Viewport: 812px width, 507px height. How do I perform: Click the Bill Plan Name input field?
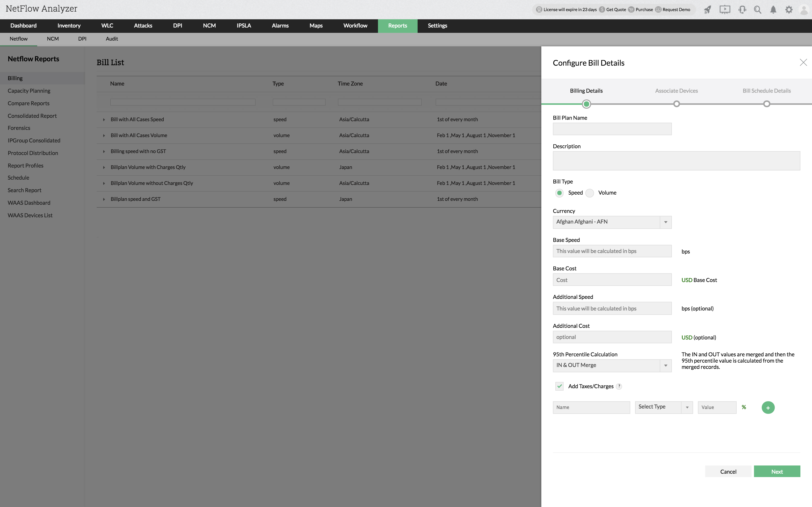click(x=612, y=129)
